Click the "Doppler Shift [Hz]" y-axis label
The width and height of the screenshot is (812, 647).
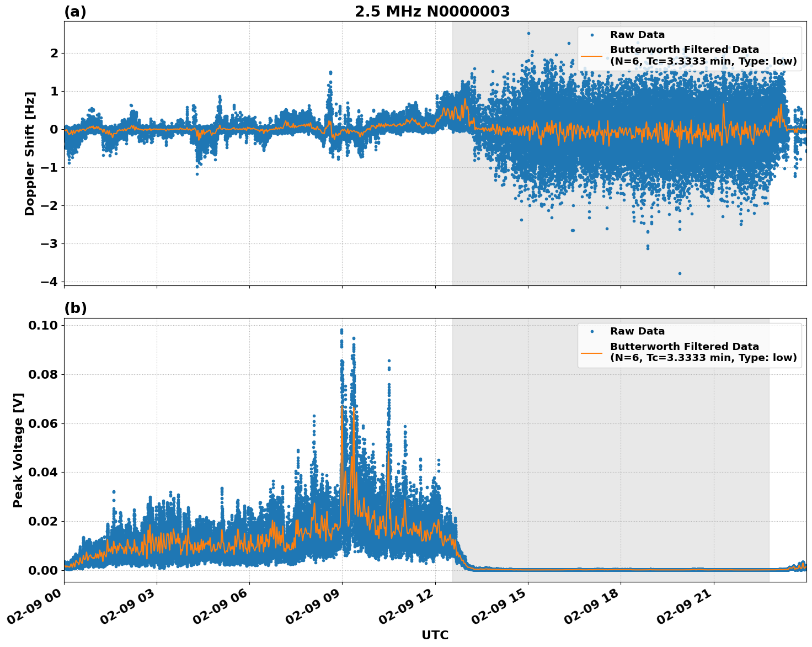[x=30, y=153]
